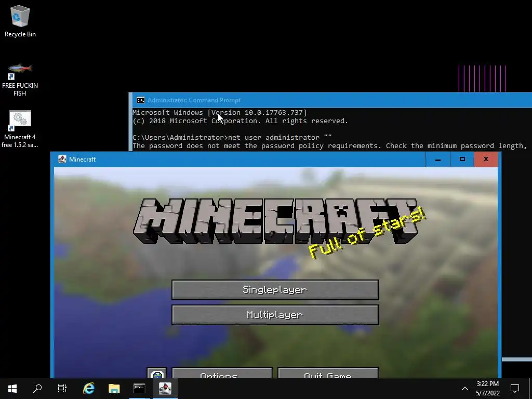Open File Explorer from the taskbar
Viewport: 532px width, 399px height.
114,389
